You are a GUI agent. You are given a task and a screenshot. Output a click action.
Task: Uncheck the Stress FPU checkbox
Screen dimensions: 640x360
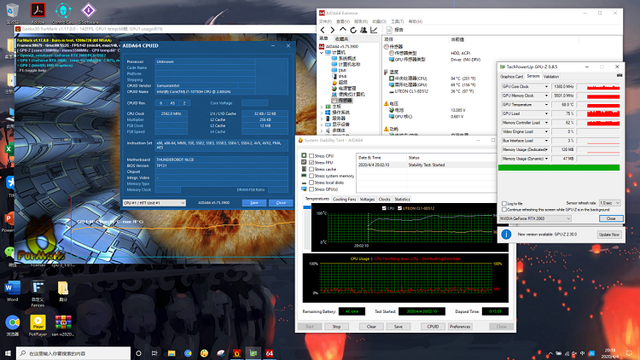pos(311,162)
